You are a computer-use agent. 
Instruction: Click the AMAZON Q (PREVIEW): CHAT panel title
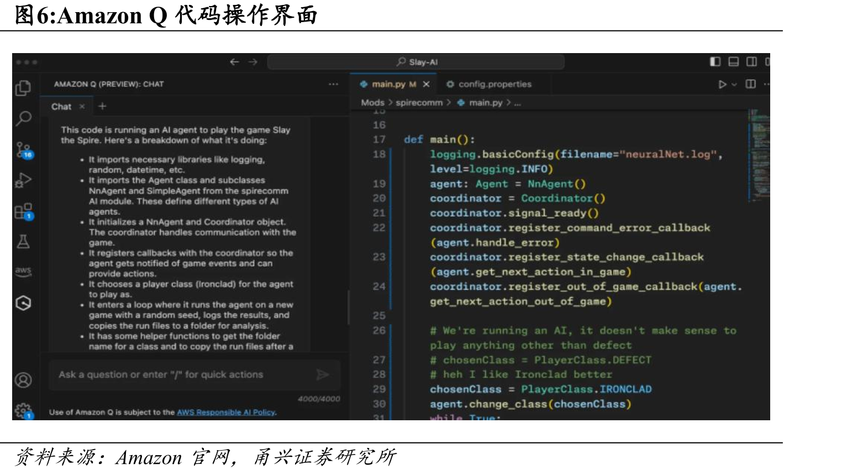click(x=109, y=84)
